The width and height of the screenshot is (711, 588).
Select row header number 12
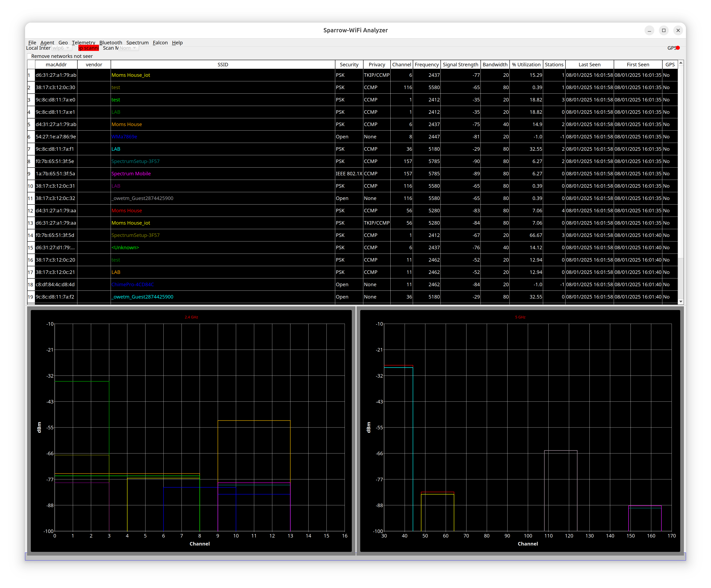[x=31, y=211]
